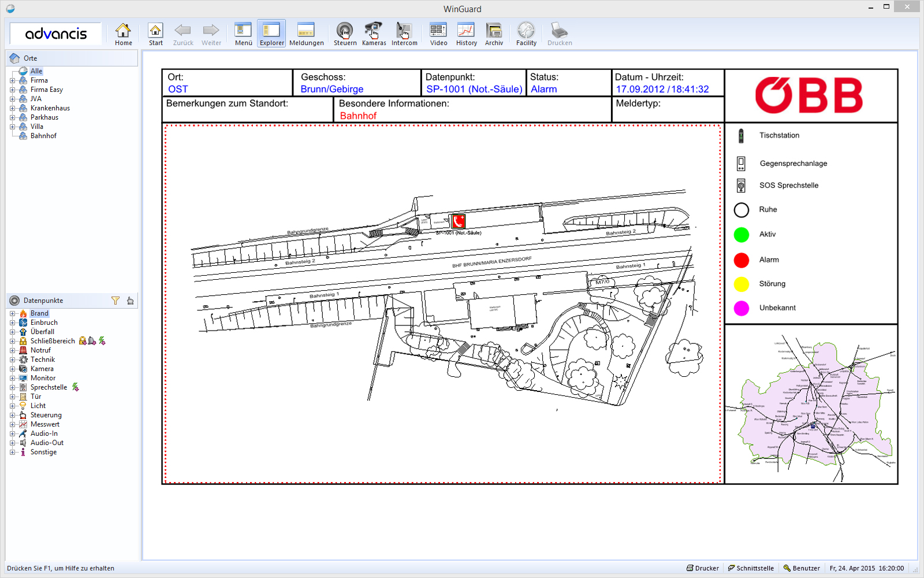924x578 pixels.
Task: Select Sonstige in Datenpunkte tree
Action: coord(43,452)
